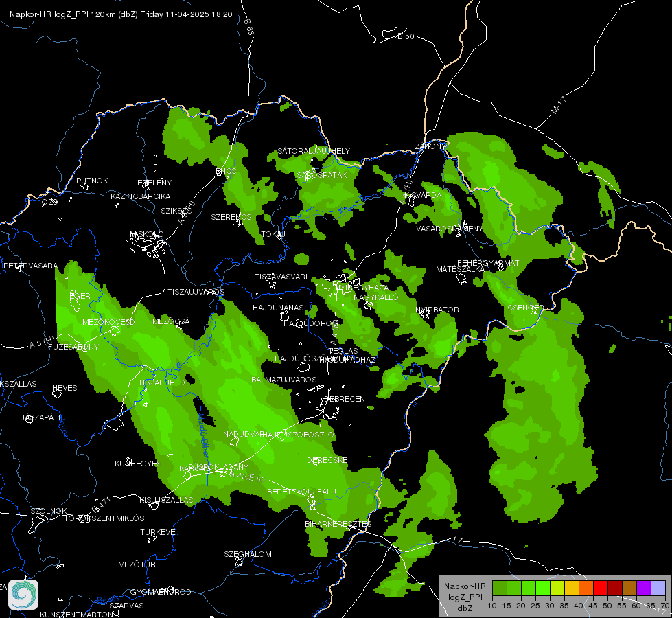Click the SZIKSZO town label
Image resolution: width=672 pixels, height=618 pixels.
tap(176, 211)
